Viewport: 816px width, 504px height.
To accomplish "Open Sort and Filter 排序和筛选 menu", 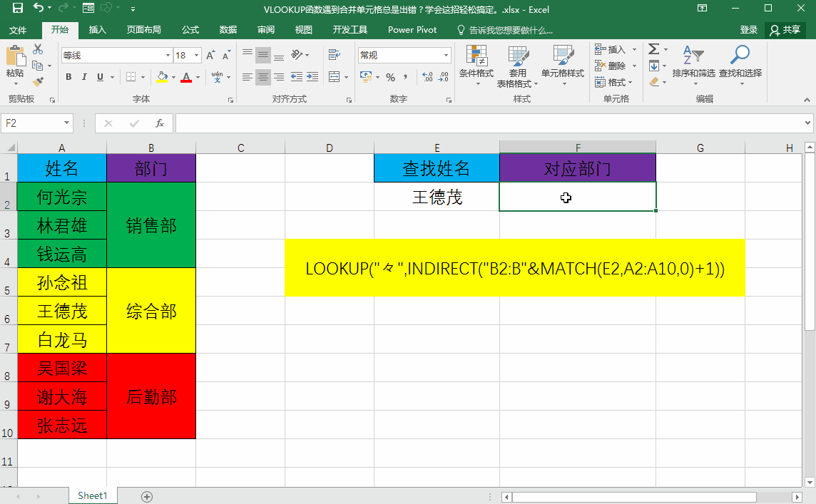I will (x=694, y=66).
